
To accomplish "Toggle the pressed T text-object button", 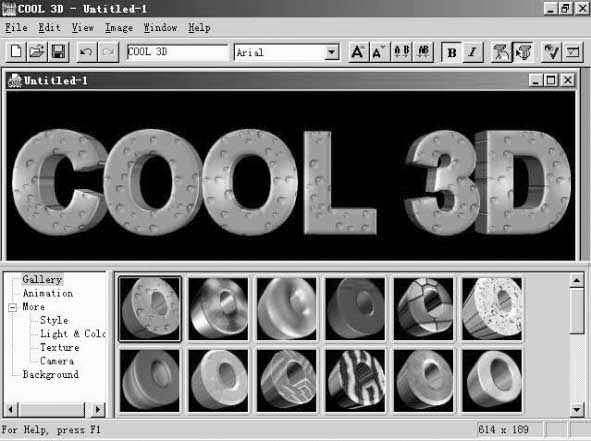I will click(523, 52).
